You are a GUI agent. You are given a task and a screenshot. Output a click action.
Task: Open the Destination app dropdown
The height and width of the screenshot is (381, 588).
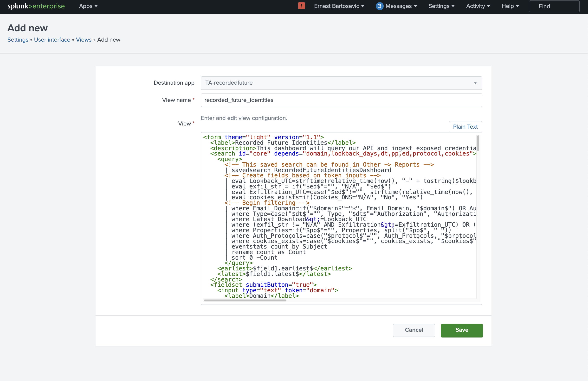coord(341,83)
